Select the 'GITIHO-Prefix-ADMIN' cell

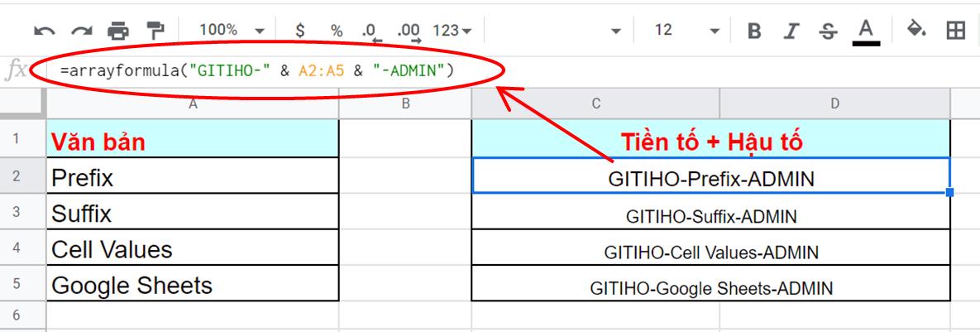pyautogui.click(x=710, y=176)
